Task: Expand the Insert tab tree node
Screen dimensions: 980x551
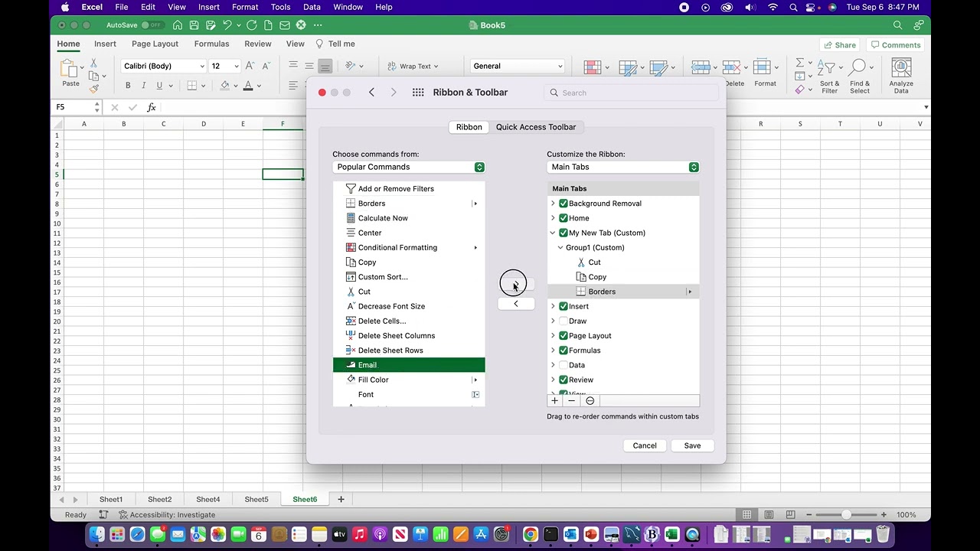Action: pyautogui.click(x=553, y=306)
